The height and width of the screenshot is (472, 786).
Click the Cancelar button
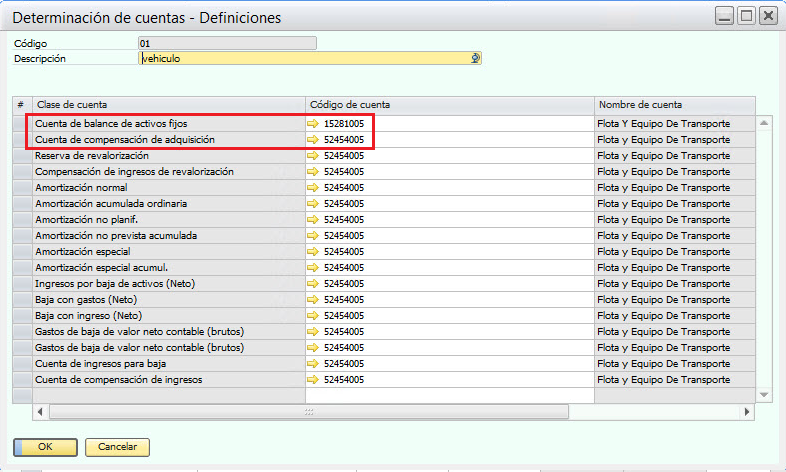tap(117, 447)
